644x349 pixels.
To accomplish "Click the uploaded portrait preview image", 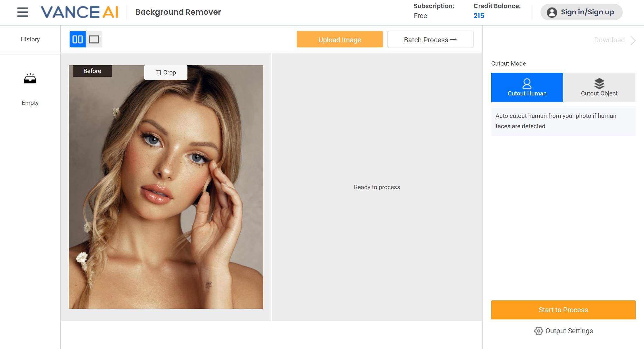I will (x=166, y=187).
